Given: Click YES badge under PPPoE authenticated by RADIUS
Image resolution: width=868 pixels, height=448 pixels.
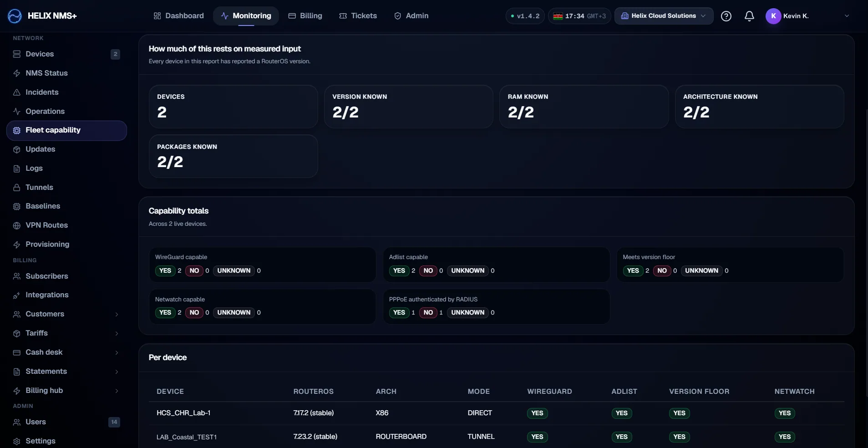Looking at the screenshot, I should 399,313.
